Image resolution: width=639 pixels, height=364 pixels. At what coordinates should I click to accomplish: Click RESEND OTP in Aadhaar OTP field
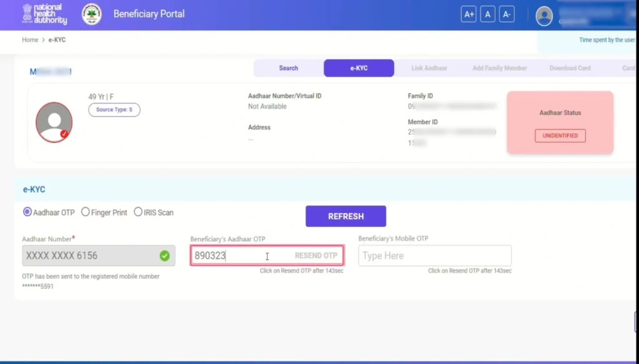tap(316, 256)
